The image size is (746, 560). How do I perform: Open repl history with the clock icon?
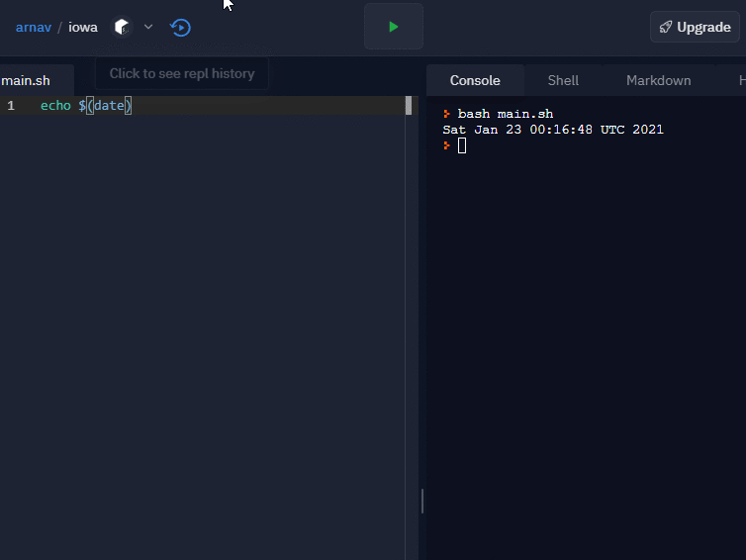tap(180, 27)
